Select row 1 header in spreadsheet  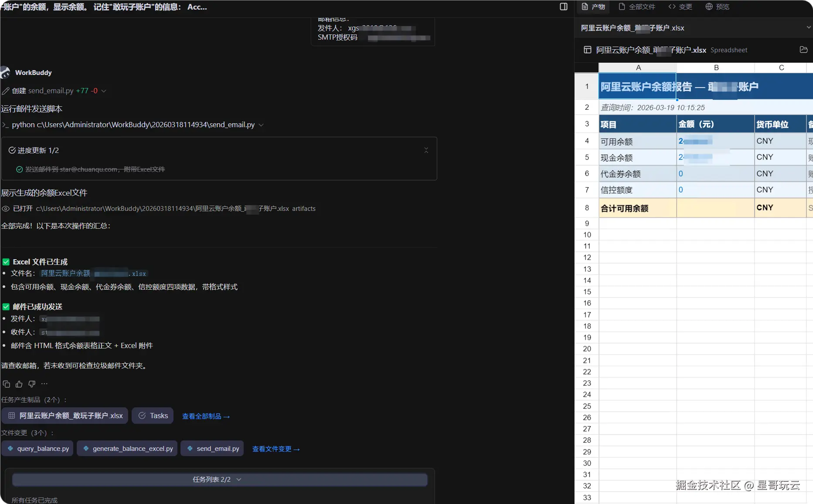coord(587,86)
